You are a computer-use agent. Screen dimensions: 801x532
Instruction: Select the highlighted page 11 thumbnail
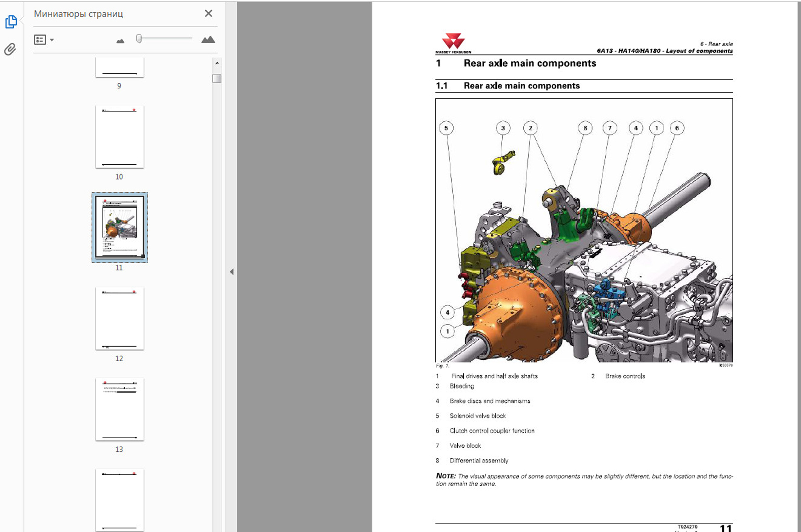[120, 227]
